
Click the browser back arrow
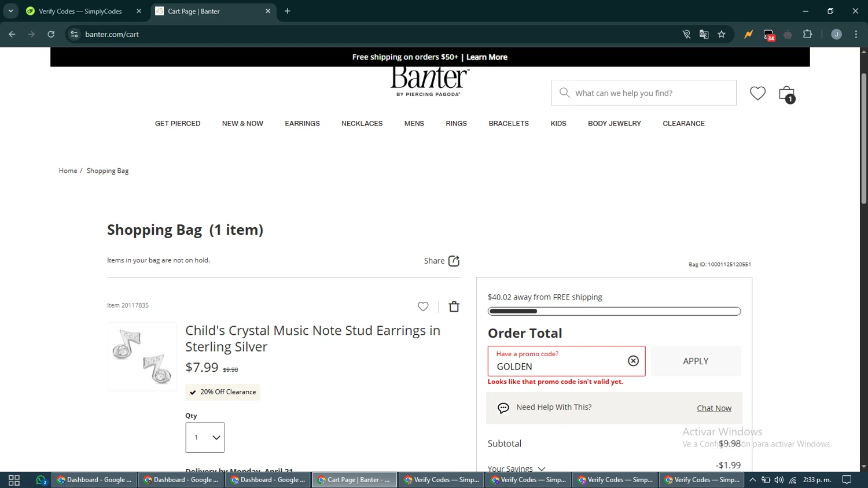pyautogui.click(x=12, y=34)
